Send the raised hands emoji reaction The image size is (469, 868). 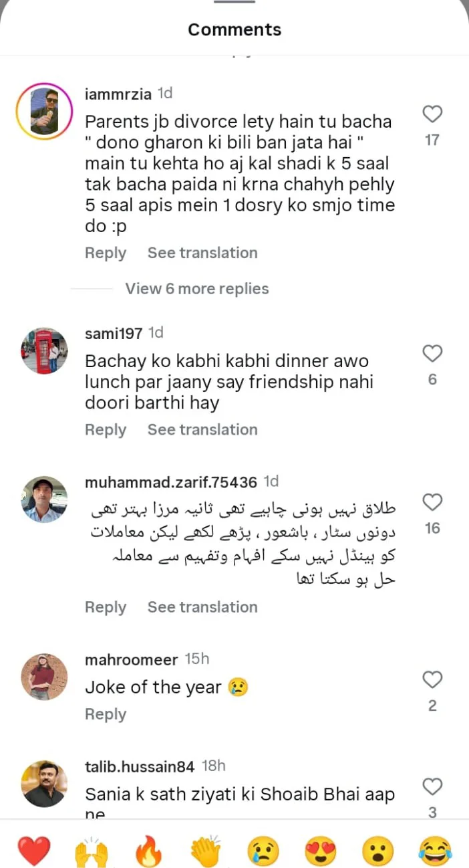[x=91, y=851]
